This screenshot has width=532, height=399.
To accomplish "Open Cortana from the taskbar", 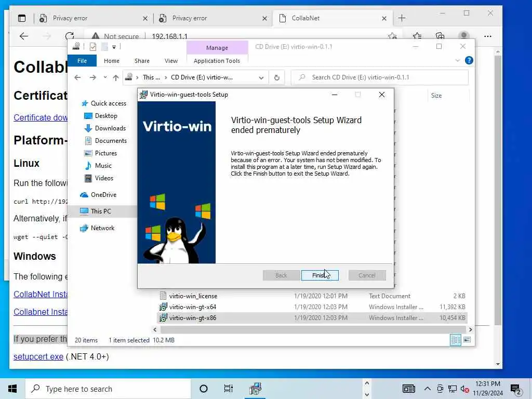I will pos(204,389).
